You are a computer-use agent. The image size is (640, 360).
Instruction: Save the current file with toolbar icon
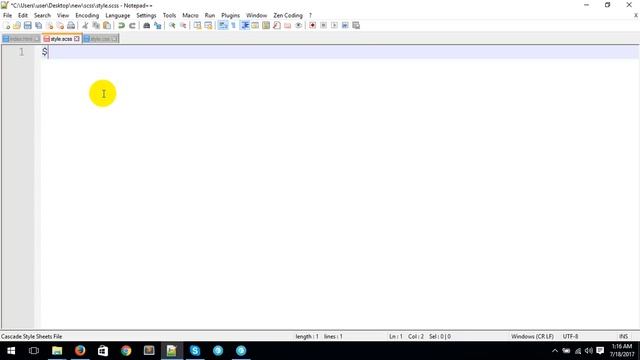28,25
